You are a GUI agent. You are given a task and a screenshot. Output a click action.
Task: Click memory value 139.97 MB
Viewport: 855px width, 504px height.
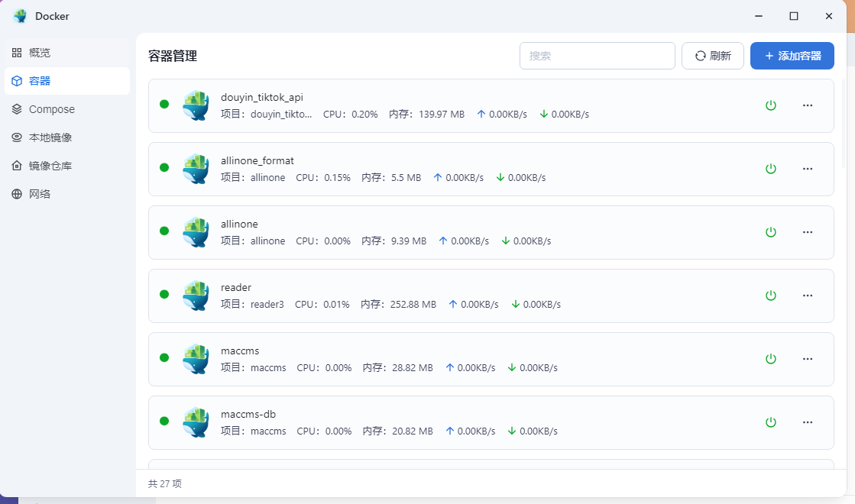[x=442, y=115]
